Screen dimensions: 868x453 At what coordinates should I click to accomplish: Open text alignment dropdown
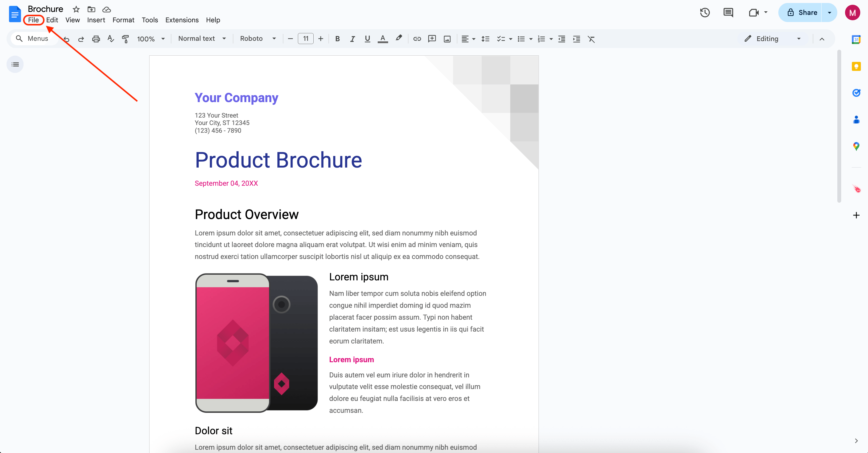[468, 39]
